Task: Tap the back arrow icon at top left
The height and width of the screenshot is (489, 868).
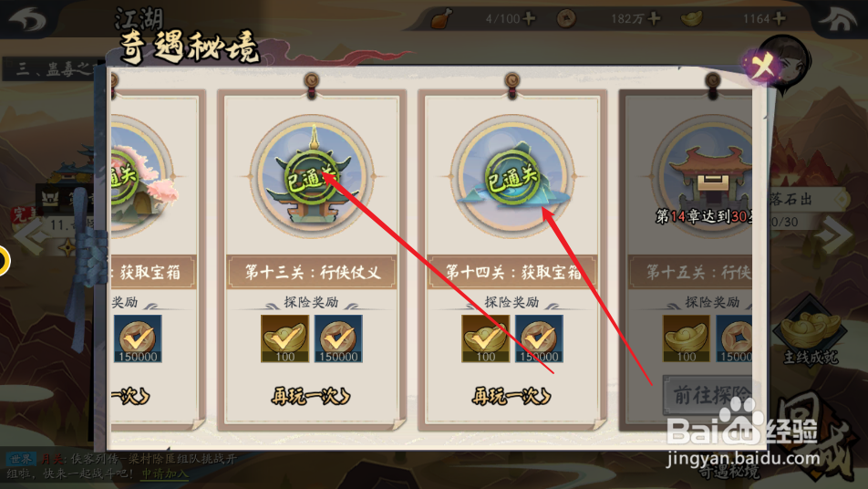Action: click(x=27, y=19)
